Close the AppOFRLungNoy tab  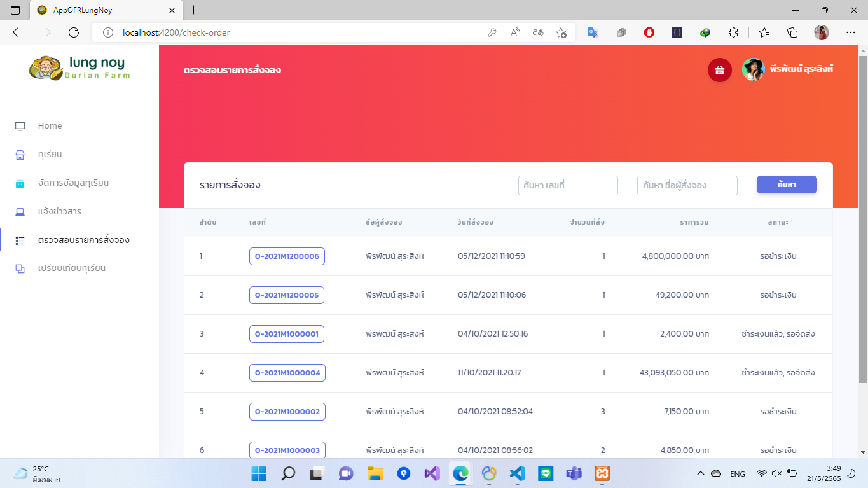[172, 10]
